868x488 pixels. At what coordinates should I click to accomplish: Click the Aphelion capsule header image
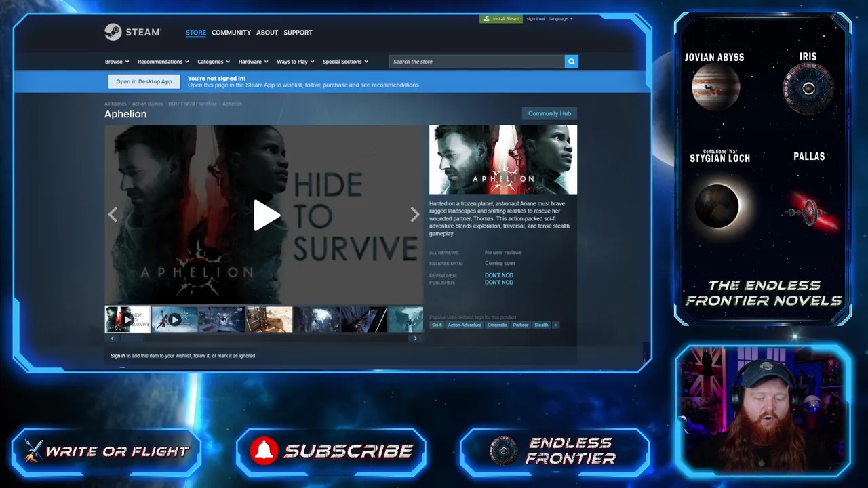click(503, 160)
